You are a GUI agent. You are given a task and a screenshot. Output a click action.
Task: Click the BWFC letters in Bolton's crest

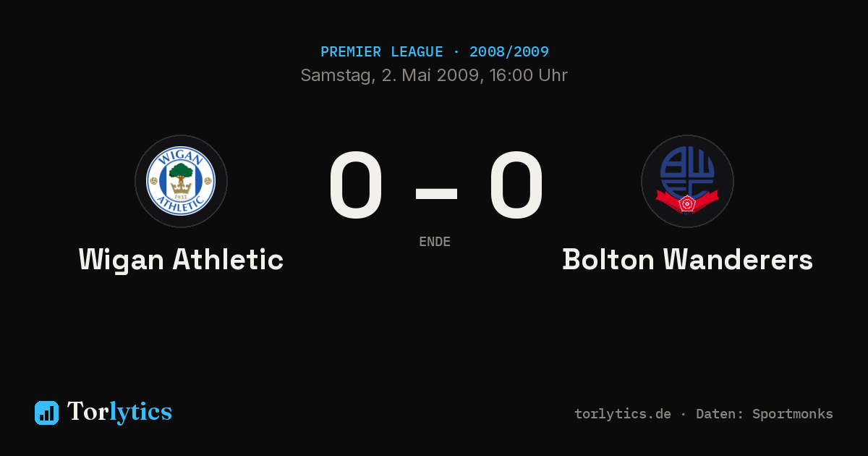(x=687, y=172)
